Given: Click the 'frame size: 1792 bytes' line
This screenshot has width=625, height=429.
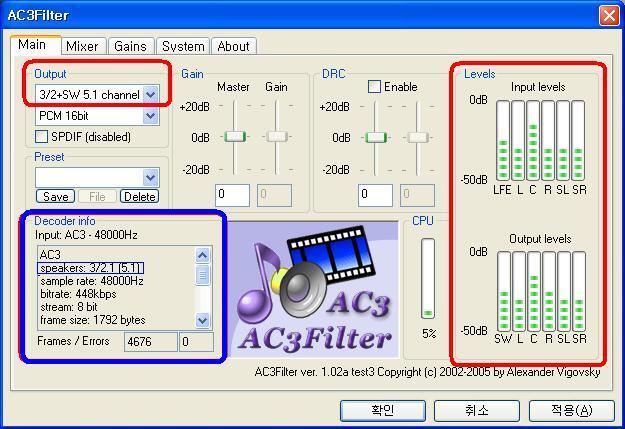Looking at the screenshot, I should (x=92, y=320).
